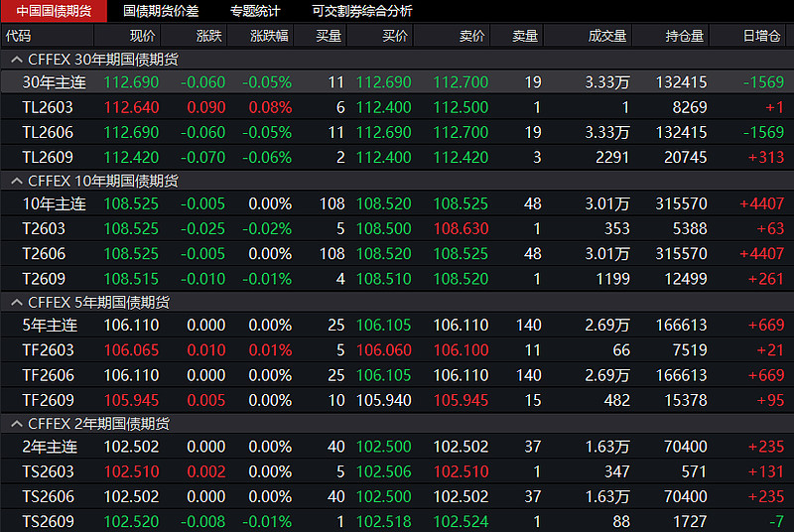Click TF2609 daily position change +95
This screenshot has width=794, height=532.
770,400
